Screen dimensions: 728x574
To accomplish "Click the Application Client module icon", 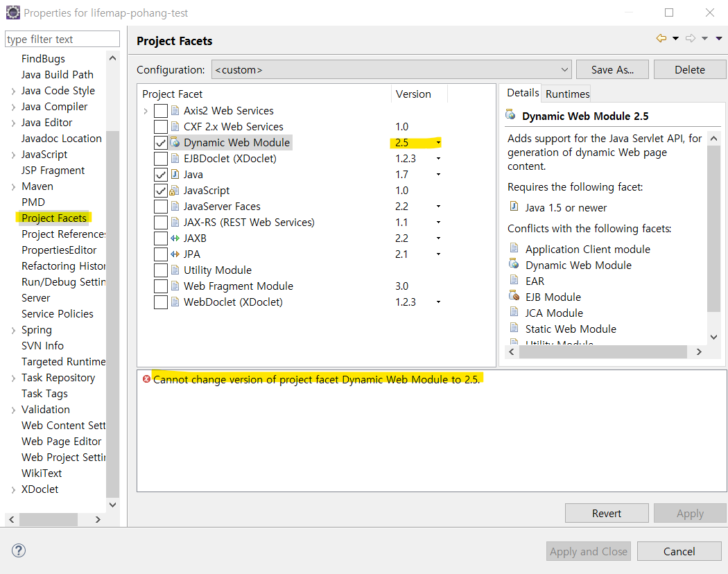I will pyautogui.click(x=514, y=247).
